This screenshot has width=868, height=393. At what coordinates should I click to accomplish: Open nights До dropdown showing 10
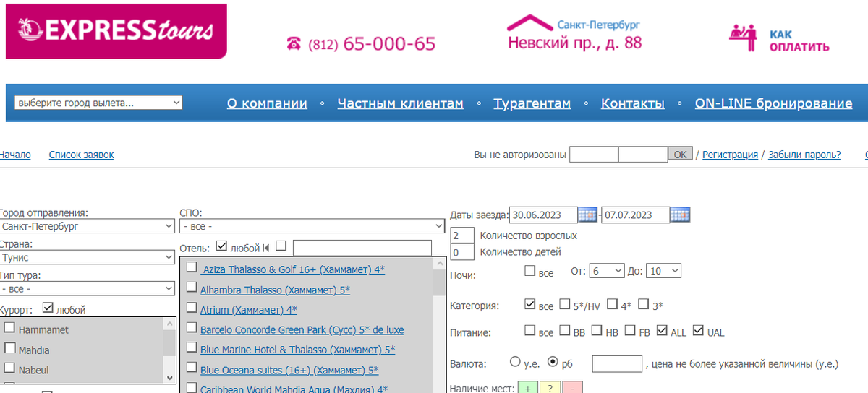(x=663, y=271)
